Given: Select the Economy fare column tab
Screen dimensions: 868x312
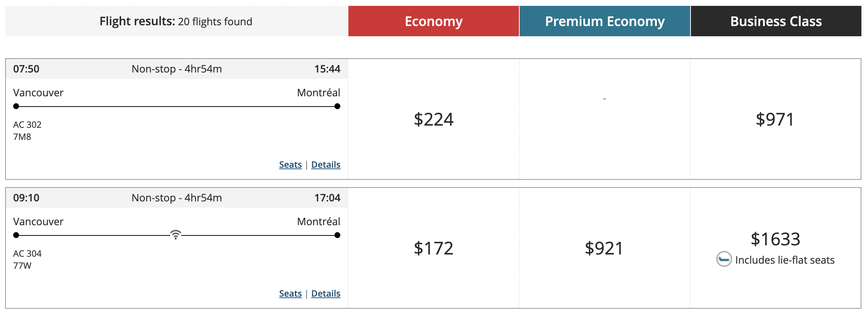Looking at the screenshot, I should tap(433, 21).
